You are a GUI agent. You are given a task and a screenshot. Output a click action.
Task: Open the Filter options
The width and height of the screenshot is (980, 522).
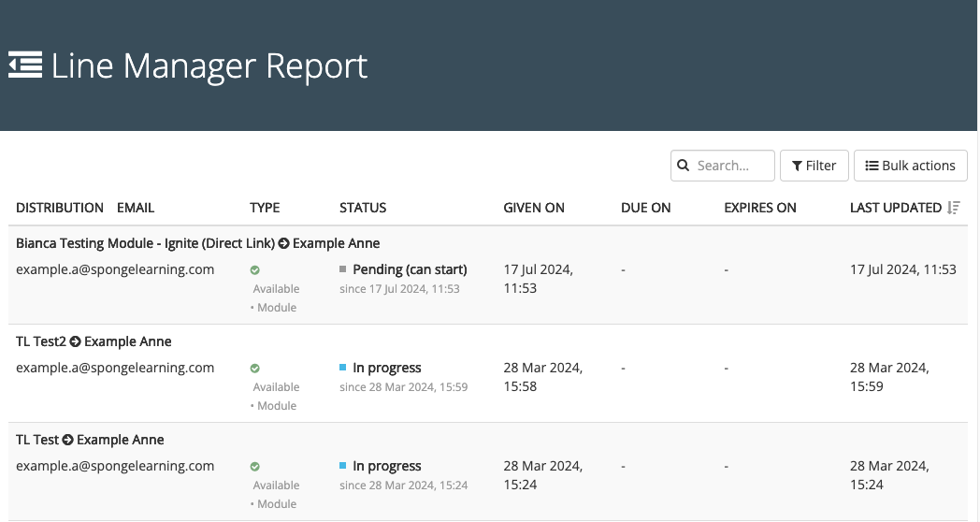[814, 166]
